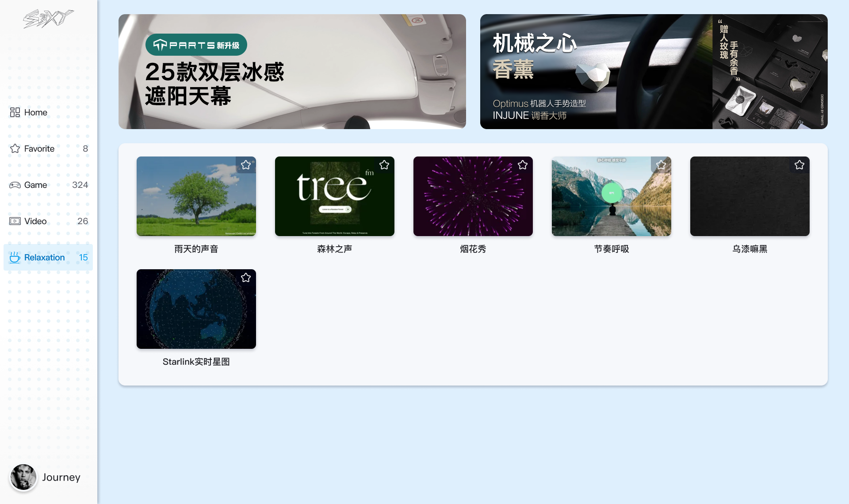This screenshot has height=504, width=849.
Task: Toggle the favorite star on 森林之声
Action: click(384, 165)
